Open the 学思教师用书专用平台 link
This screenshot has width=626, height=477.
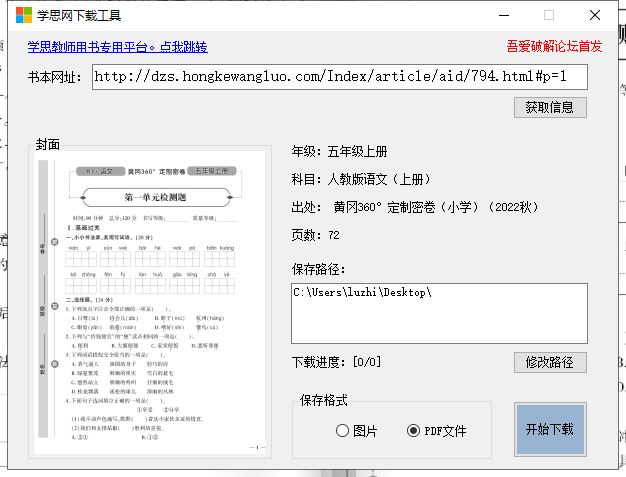117,47
